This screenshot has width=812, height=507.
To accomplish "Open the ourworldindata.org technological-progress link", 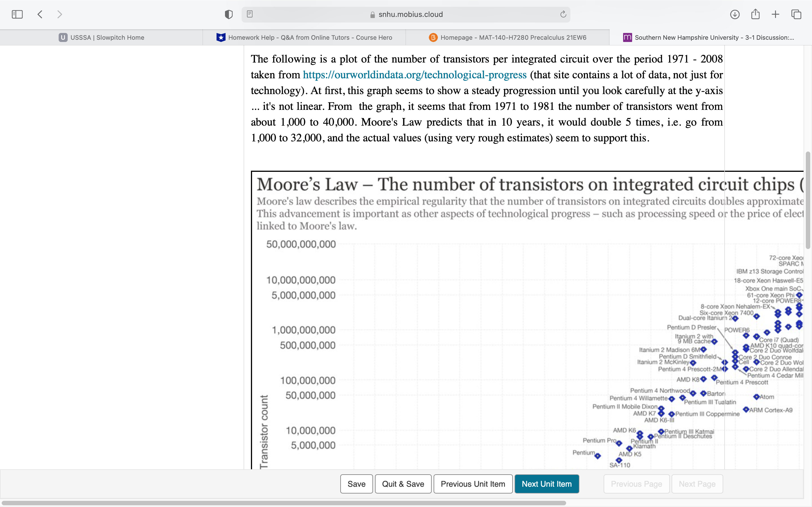I will point(414,74).
